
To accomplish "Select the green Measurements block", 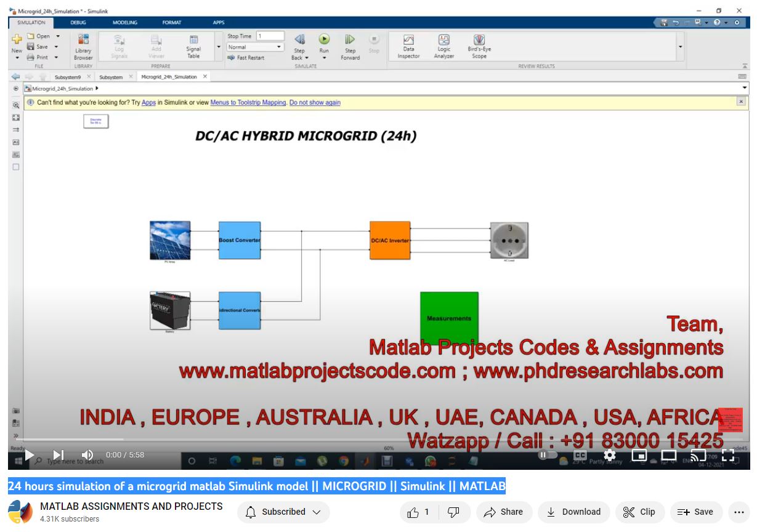I will [449, 318].
